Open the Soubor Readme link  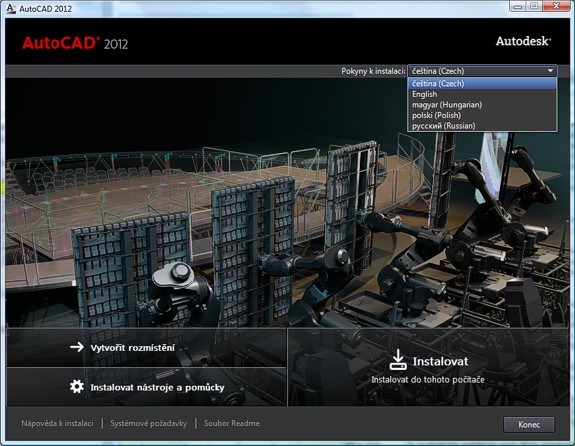pyautogui.click(x=232, y=423)
